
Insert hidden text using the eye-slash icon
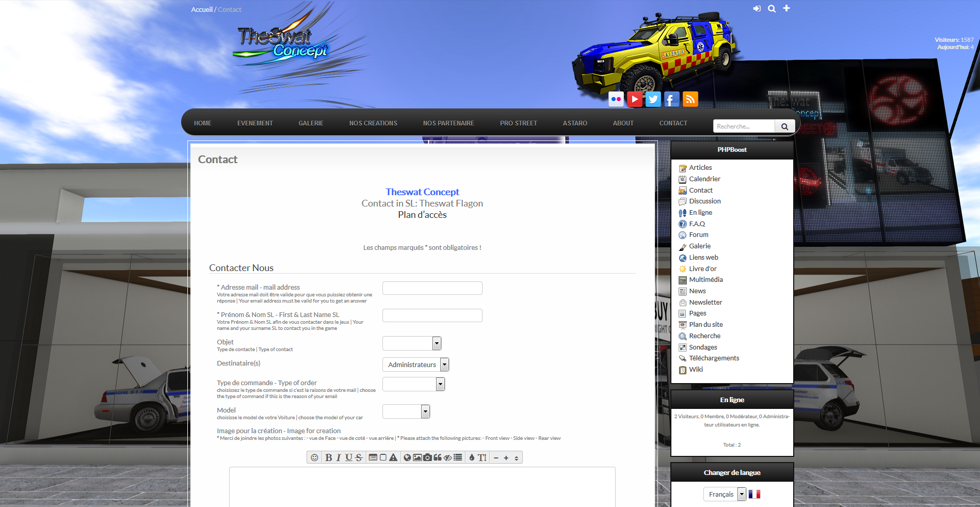click(x=448, y=457)
